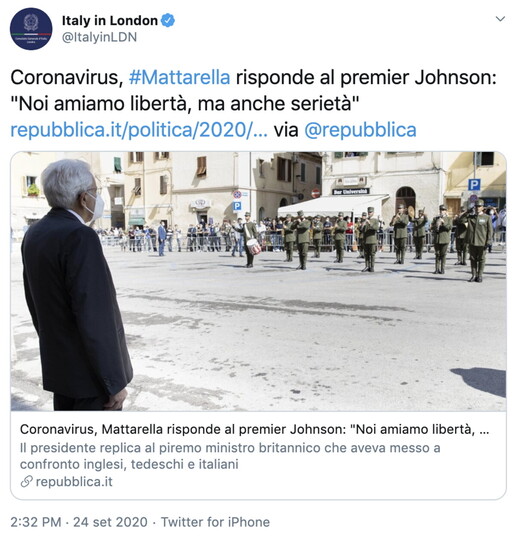Open the repubblica.it domain label in card
519x543 pixels.
pos(74,482)
